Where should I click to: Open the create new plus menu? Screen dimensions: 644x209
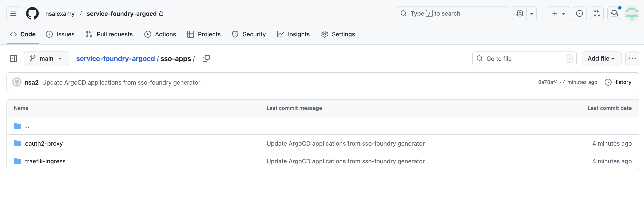(x=558, y=13)
